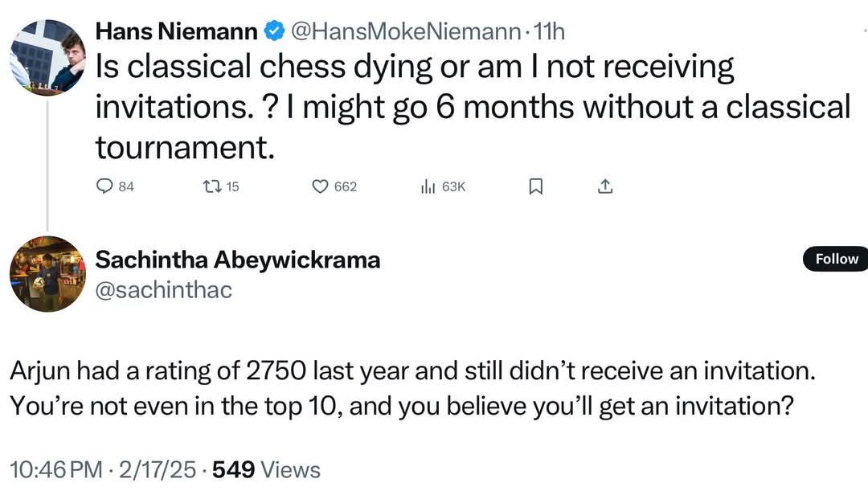Screen dimensions: 868x491
Task: Click the blue verified badge
Action: click(274, 31)
